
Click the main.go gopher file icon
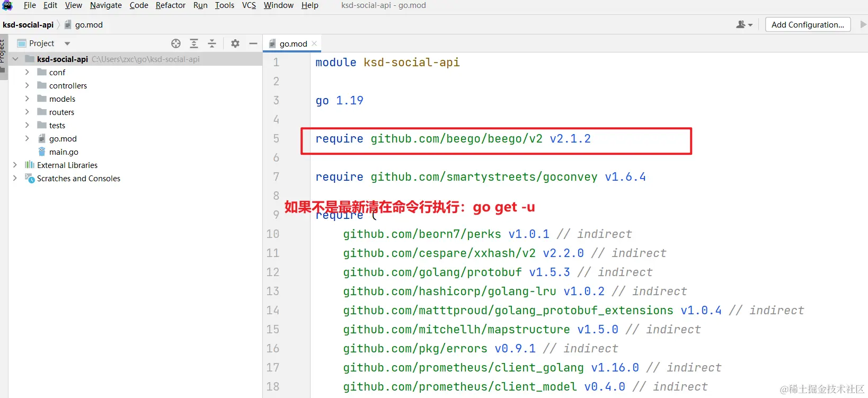click(x=42, y=152)
